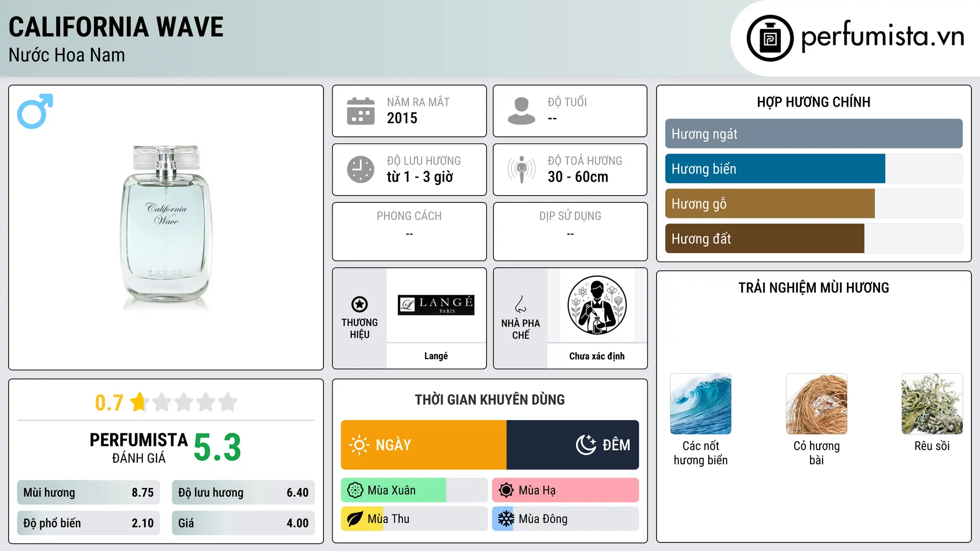Open the California Wave bottle image

click(166, 228)
